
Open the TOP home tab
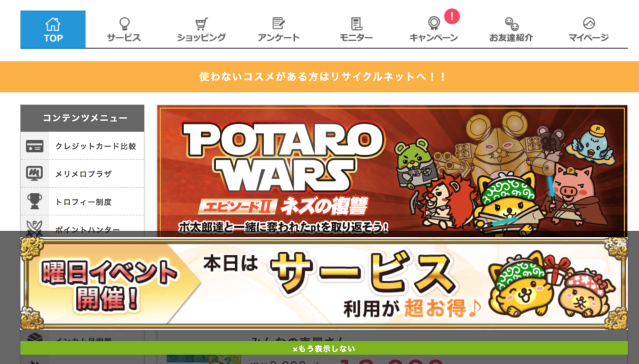click(x=53, y=29)
